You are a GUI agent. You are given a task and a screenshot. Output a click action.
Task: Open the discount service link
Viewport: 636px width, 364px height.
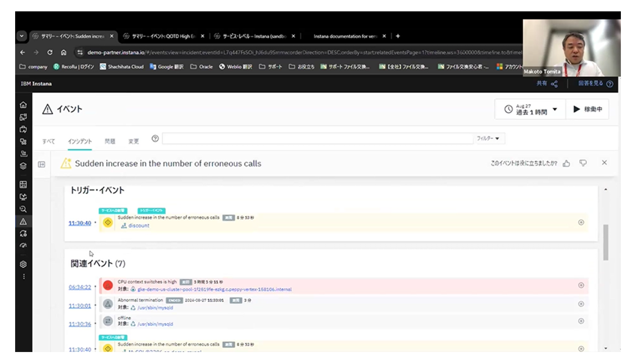tap(139, 226)
